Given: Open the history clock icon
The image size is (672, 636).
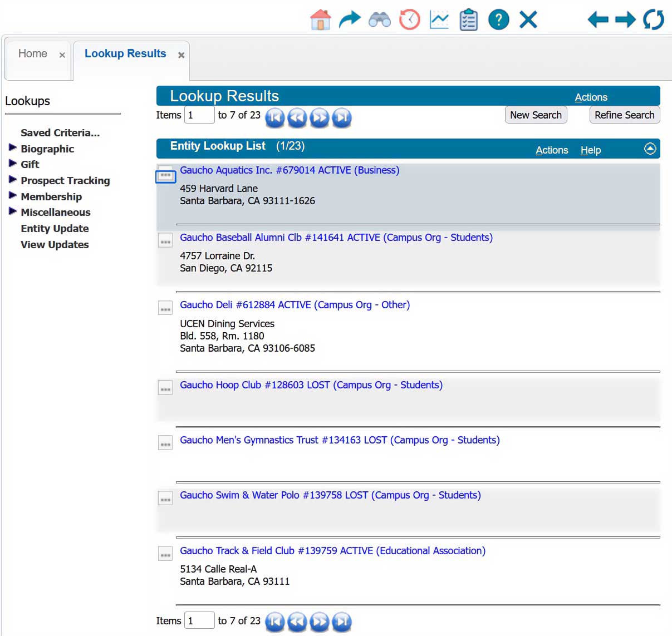Looking at the screenshot, I should tap(410, 20).
